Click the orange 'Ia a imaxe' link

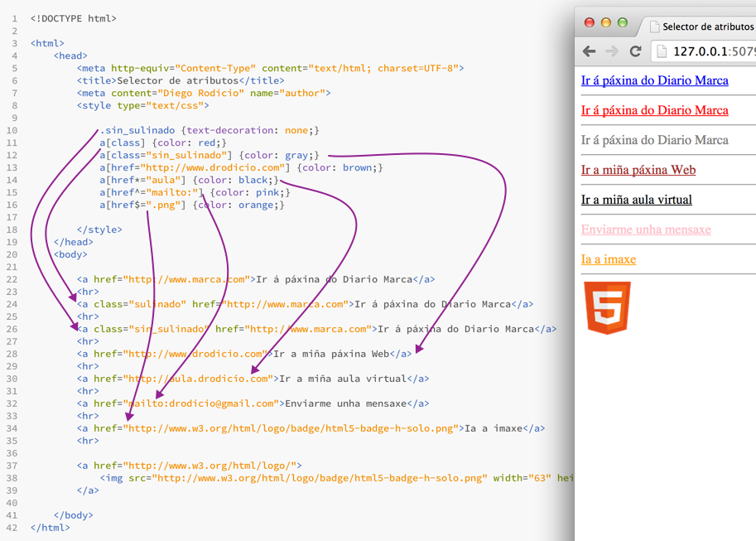609,259
